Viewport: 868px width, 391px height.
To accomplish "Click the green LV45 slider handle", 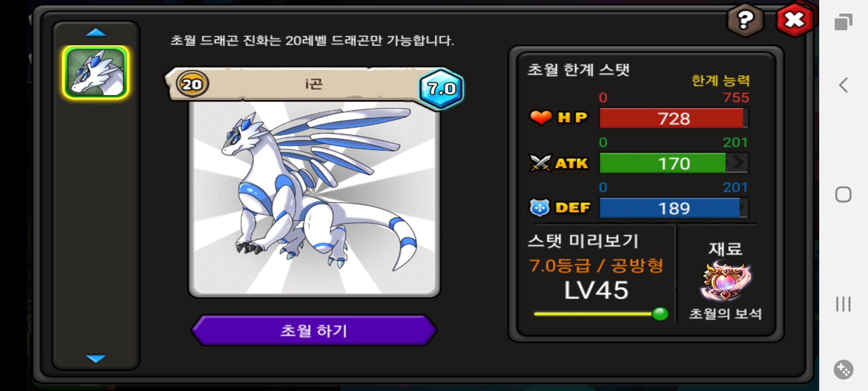I will coord(660,314).
